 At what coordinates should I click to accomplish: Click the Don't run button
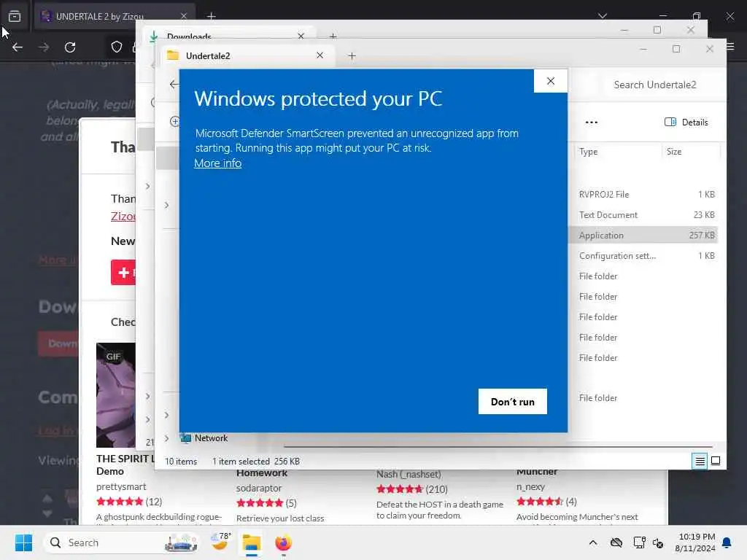(513, 402)
